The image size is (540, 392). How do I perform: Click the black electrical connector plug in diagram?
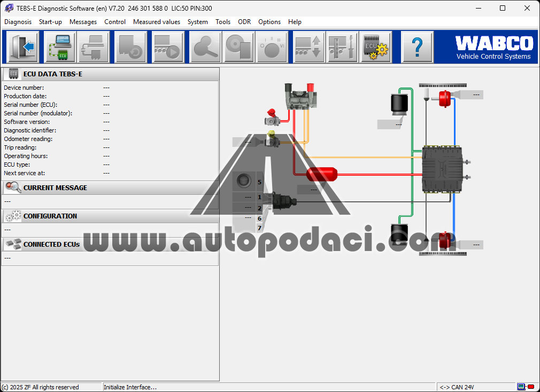[284, 201]
